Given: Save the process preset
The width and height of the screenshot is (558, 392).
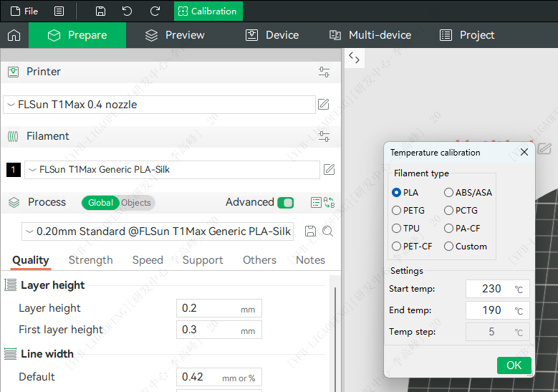Looking at the screenshot, I should coord(310,231).
